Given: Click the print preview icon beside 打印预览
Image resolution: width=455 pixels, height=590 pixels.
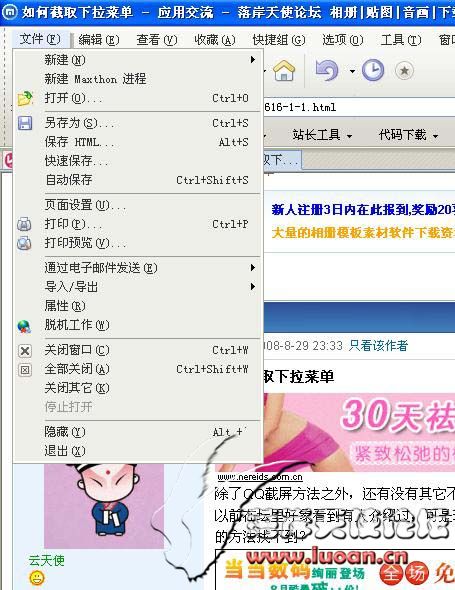Looking at the screenshot, I should 24,243.
